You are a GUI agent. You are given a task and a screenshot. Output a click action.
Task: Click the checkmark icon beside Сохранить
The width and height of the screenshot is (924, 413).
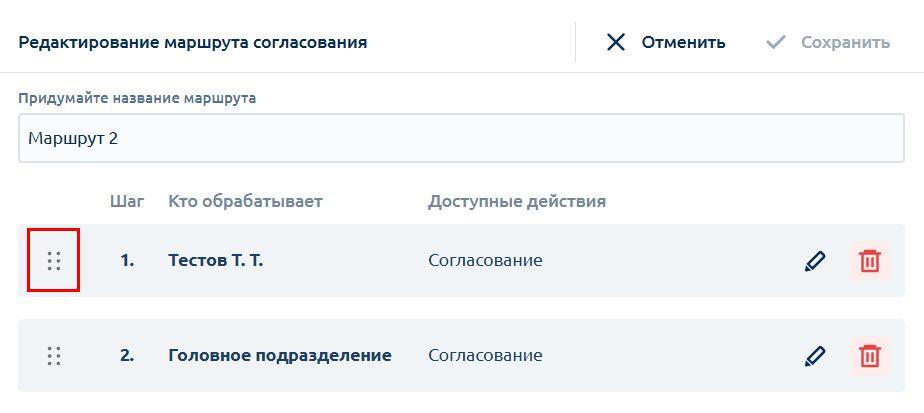(776, 42)
